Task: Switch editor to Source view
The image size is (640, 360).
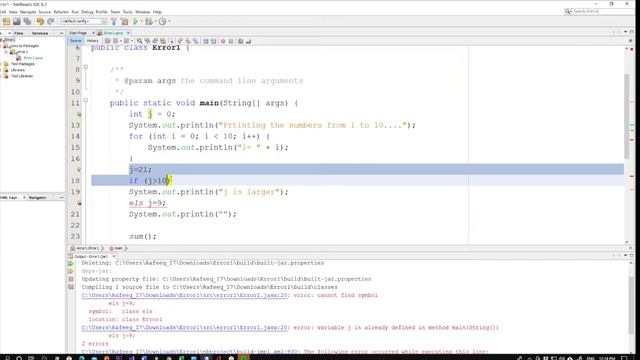Action: pyautogui.click(x=76, y=41)
